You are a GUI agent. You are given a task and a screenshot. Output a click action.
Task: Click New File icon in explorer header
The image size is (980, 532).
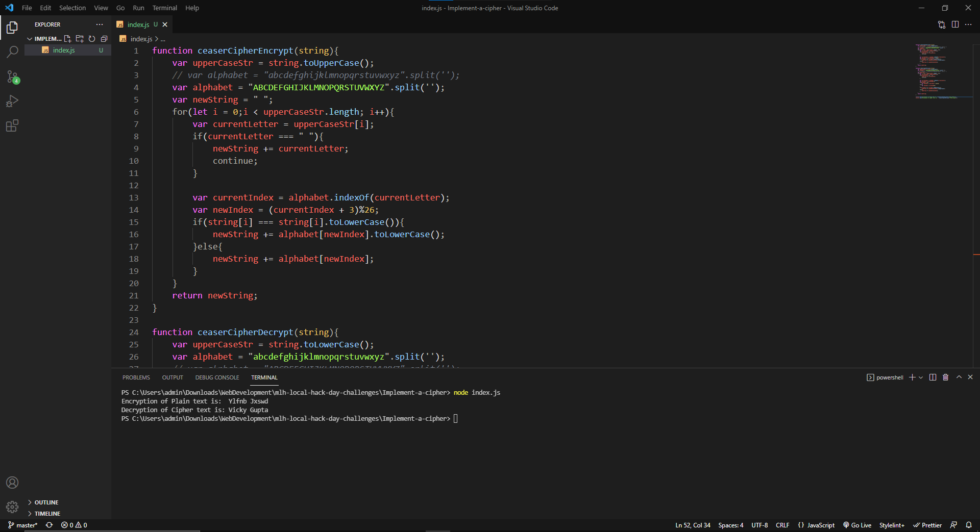(x=67, y=39)
